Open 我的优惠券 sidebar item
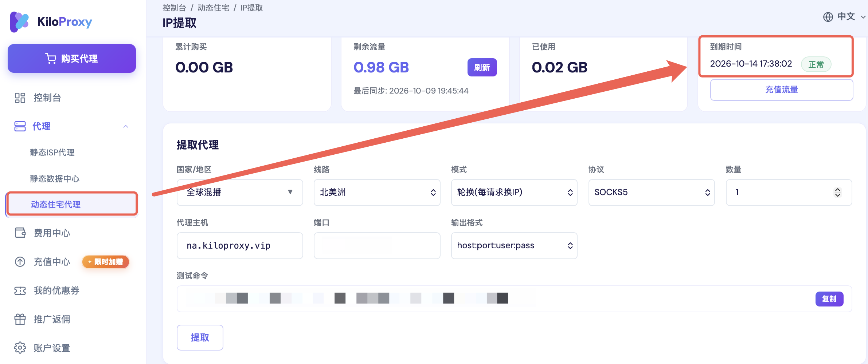Viewport: 868px width, 364px height. click(56, 290)
